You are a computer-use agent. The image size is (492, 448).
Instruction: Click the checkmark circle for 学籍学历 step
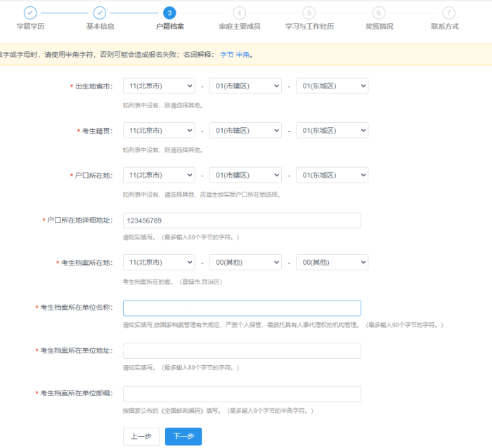point(30,13)
